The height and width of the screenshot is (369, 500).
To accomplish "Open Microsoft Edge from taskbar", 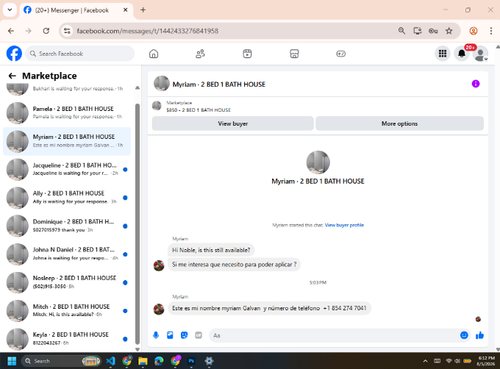I will 159,361.
